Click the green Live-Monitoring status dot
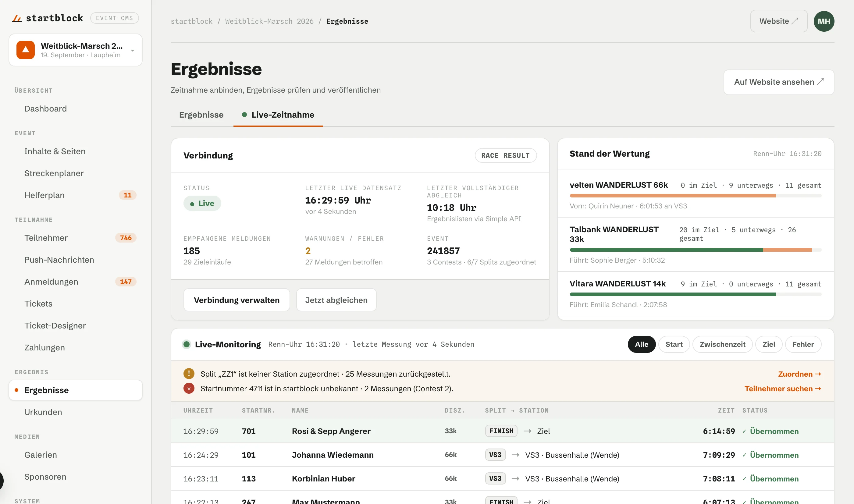The image size is (854, 504). [187, 344]
